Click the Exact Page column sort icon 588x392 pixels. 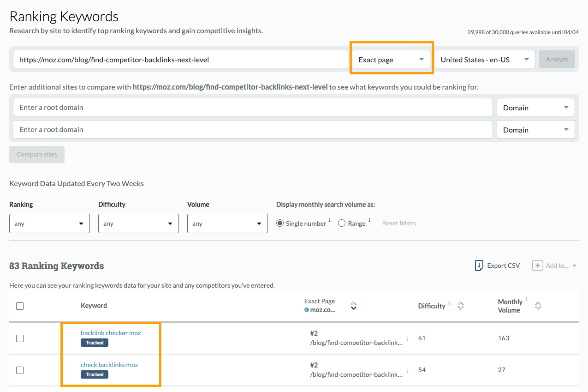point(353,306)
